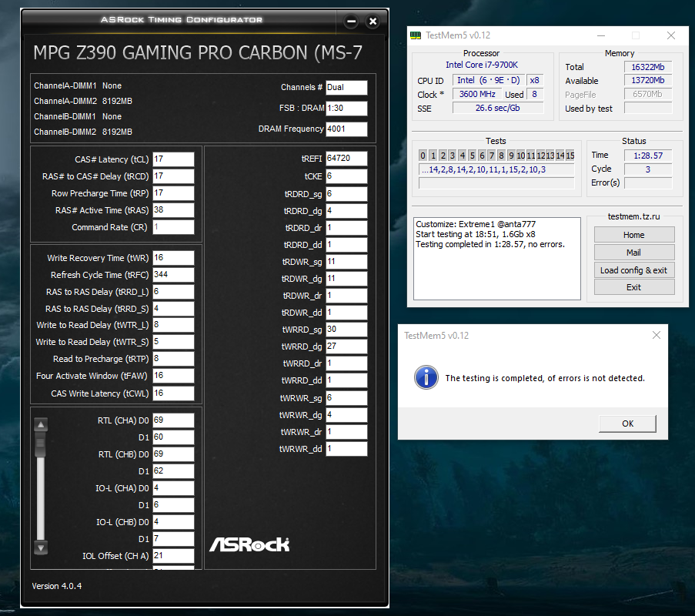Click the tWRWR_sg value field
This screenshot has height=616, width=695.
click(346, 398)
